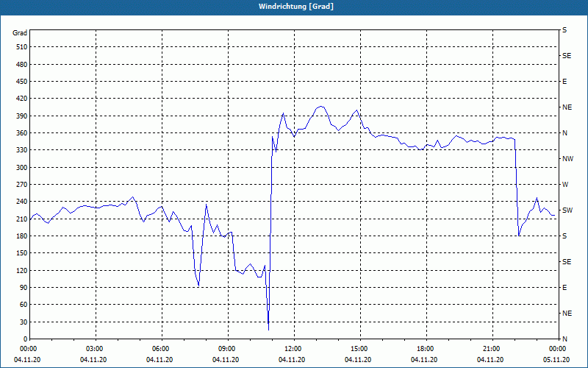Click compass label N on the 360 gridline

tap(565, 133)
